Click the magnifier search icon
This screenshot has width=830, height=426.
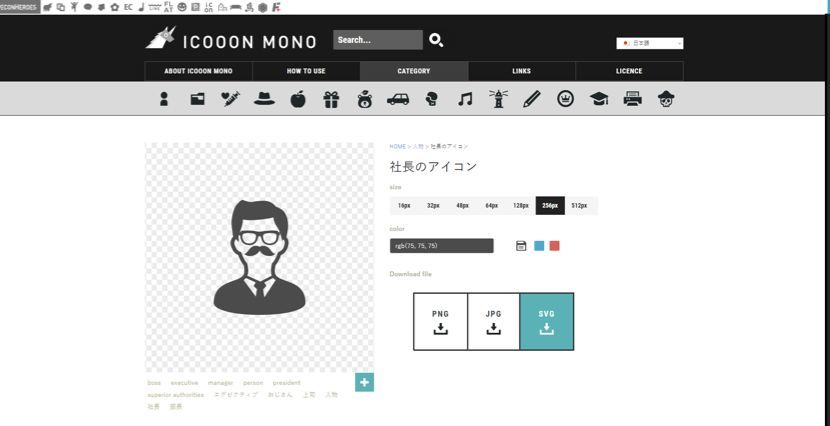(x=436, y=40)
